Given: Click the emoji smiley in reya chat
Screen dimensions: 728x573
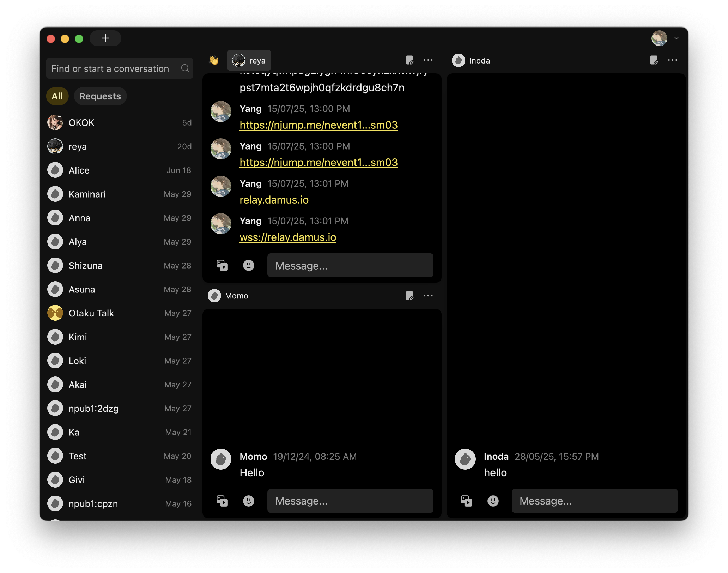Looking at the screenshot, I should (248, 265).
